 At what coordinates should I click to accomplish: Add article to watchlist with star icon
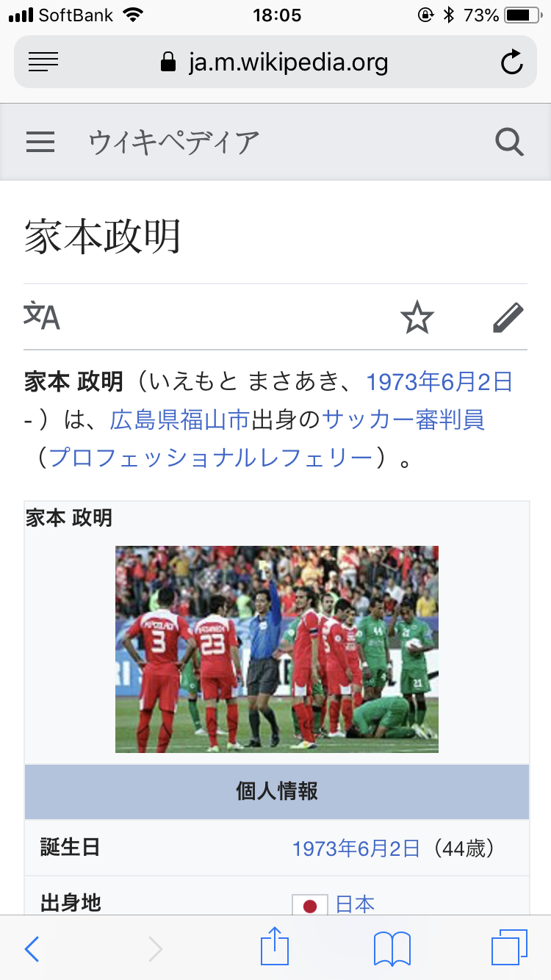point(417,317)
